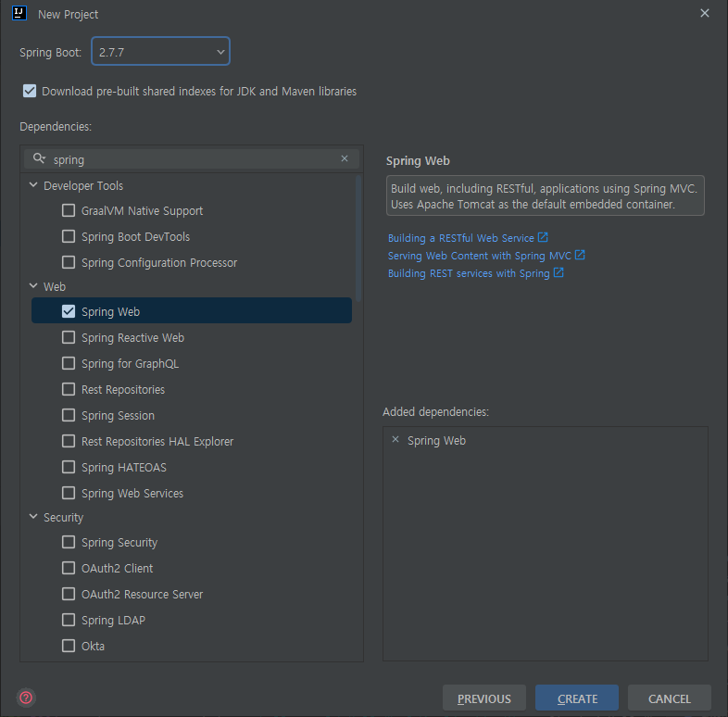Open Serving Web Content with Spring MVC link
This screenshot has width=728, height=717.
(479, 256)
